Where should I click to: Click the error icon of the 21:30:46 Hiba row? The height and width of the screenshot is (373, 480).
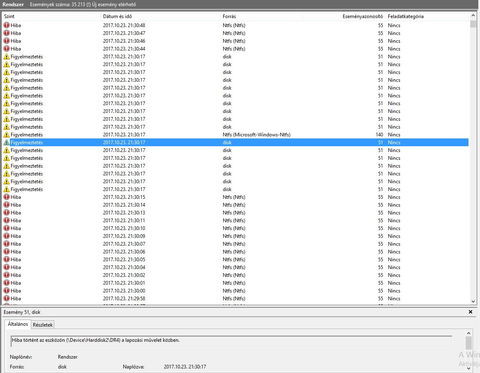[6, 41]
